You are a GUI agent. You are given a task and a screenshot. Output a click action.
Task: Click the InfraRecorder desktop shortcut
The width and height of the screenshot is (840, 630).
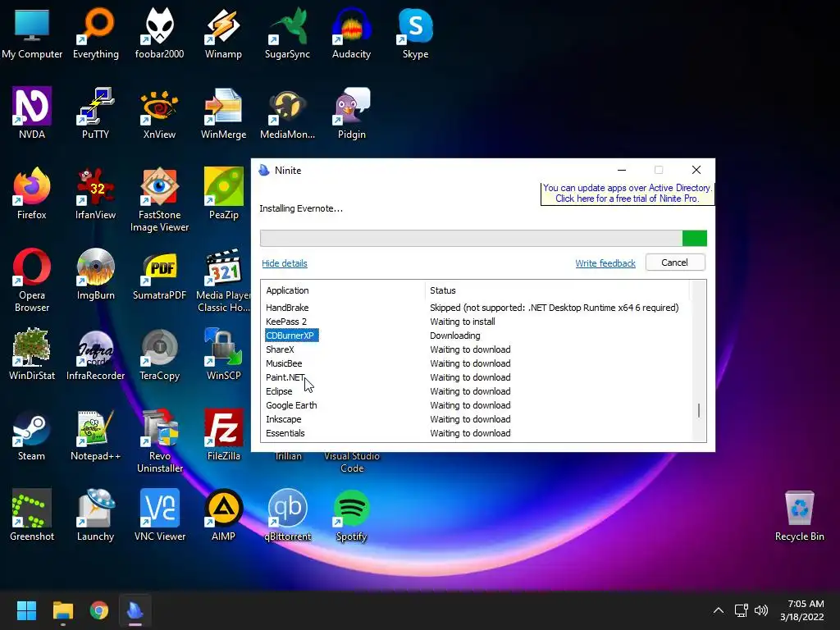tap(96, 354)
